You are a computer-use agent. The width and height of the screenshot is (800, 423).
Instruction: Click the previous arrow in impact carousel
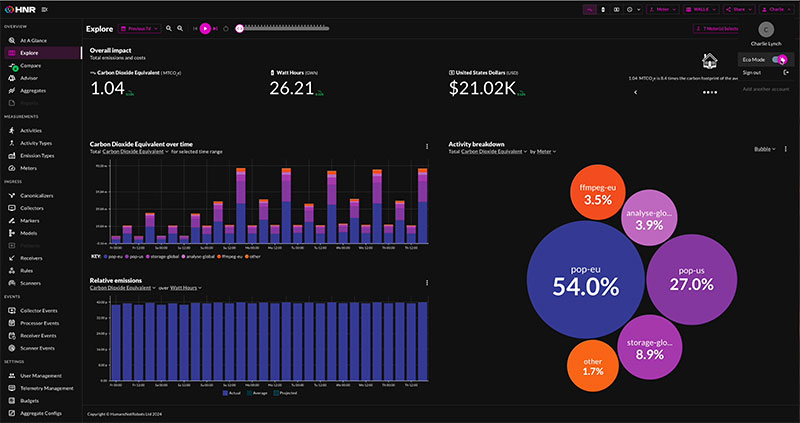tap(637, 91)
